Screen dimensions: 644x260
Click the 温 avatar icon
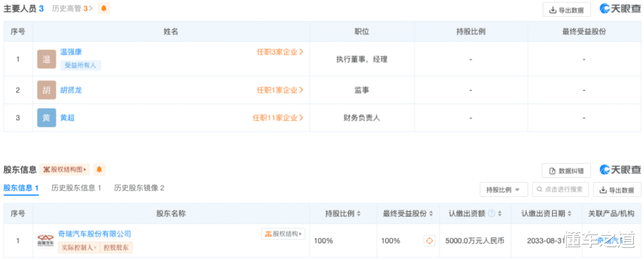coord(46,59)
